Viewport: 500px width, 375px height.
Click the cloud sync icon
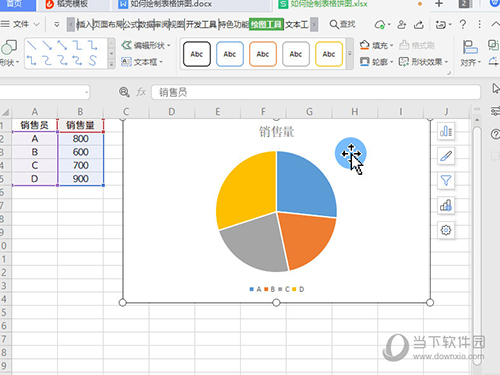point(380,24)
